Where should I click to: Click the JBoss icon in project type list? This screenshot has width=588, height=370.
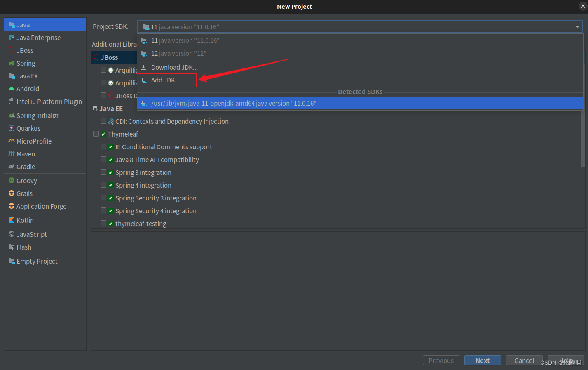point(12,50)
